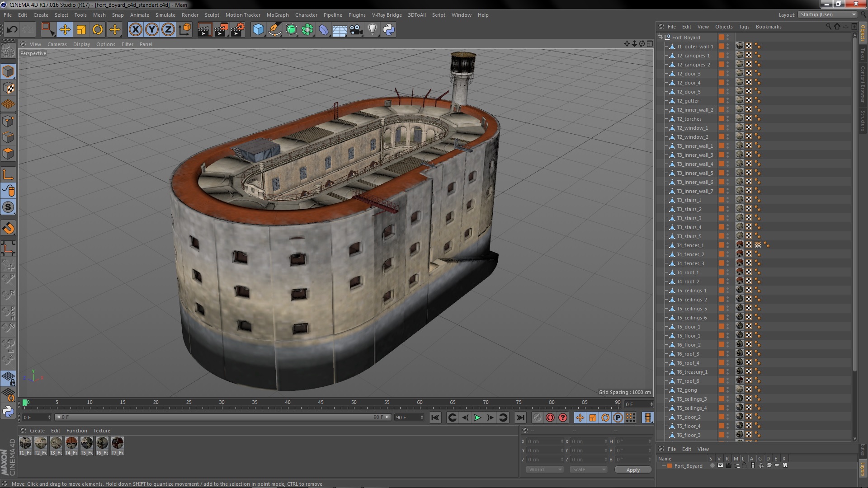
Task: Open material manager Function menu
Action: [76, 431]
